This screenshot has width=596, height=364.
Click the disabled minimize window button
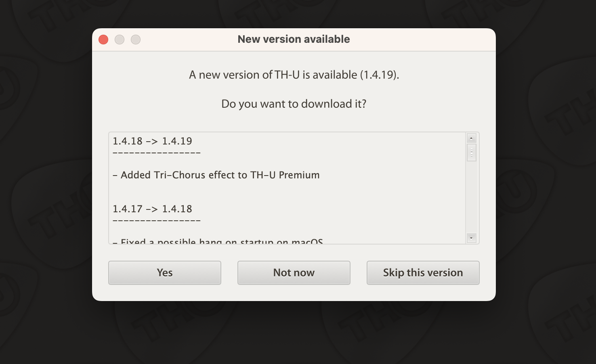pos(120,40)
